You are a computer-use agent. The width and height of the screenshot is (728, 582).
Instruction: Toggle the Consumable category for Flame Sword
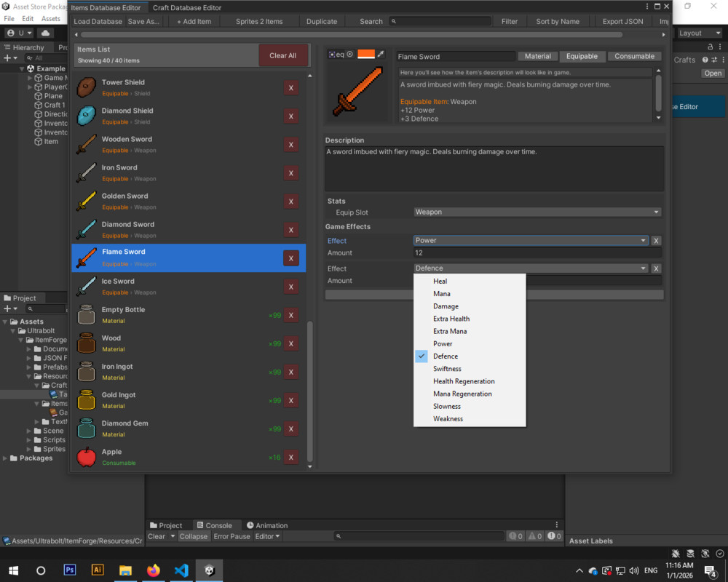[633, 56]
